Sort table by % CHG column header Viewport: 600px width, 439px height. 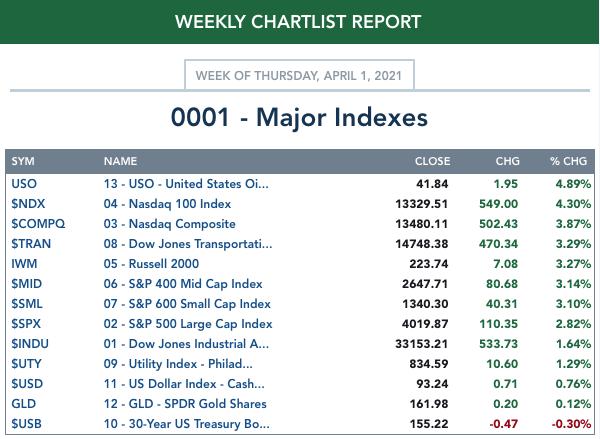(x=568, y=161)
